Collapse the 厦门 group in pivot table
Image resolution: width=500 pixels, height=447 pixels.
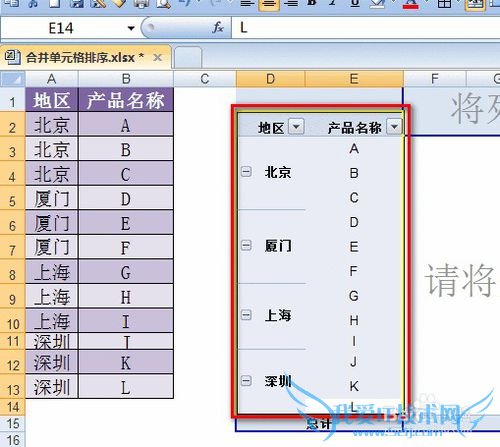(246, 246)
